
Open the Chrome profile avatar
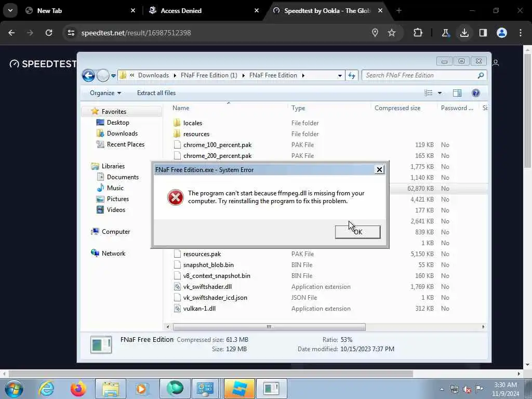tap(502, 33)
